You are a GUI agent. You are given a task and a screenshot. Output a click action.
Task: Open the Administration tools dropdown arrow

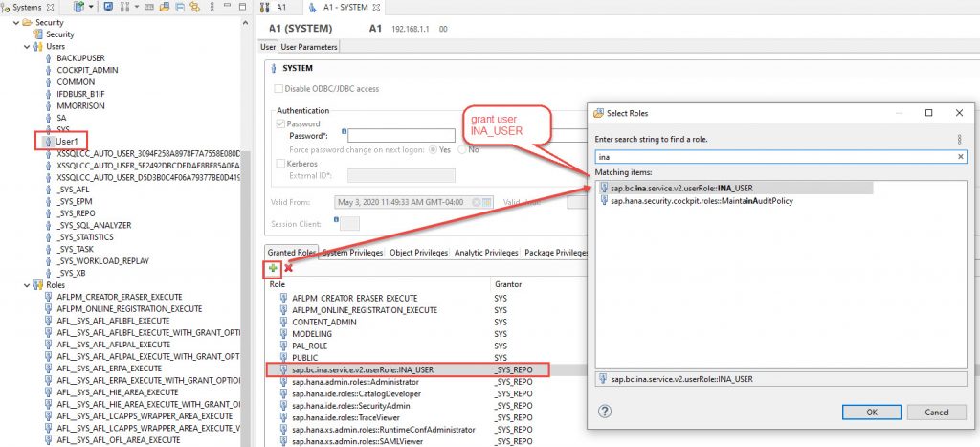tap(136, 8)
